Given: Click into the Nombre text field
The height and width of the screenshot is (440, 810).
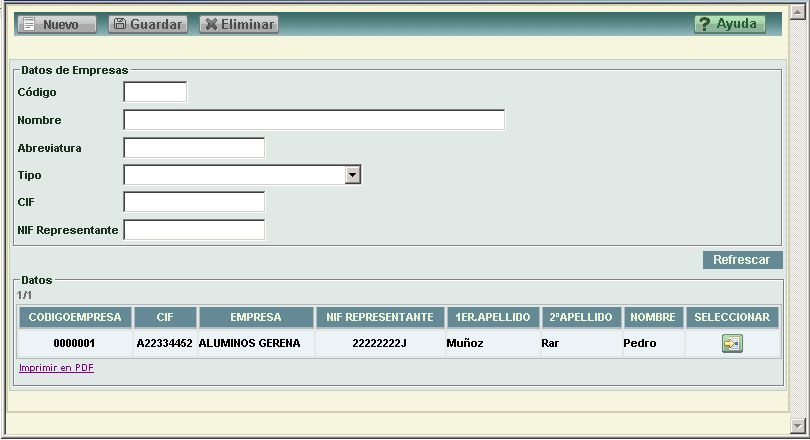Looking at the screenshot, I should click(x=314, y=120).
